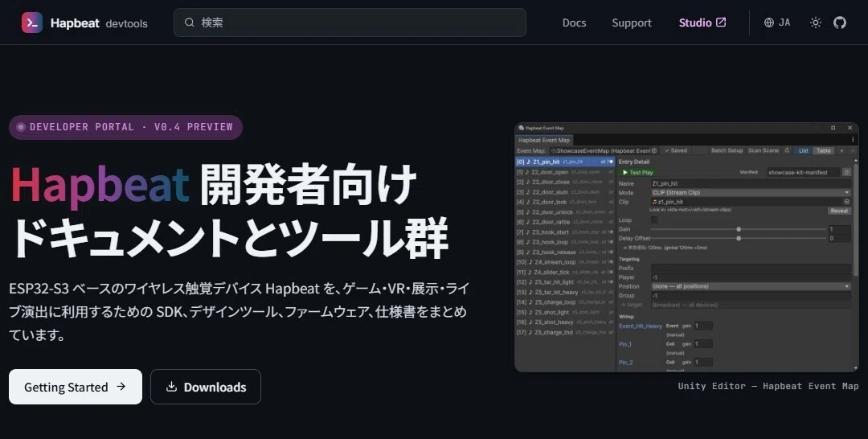
Task: Open the Mode CLIP (Stream Clip) dropdown
Action: 751,193
